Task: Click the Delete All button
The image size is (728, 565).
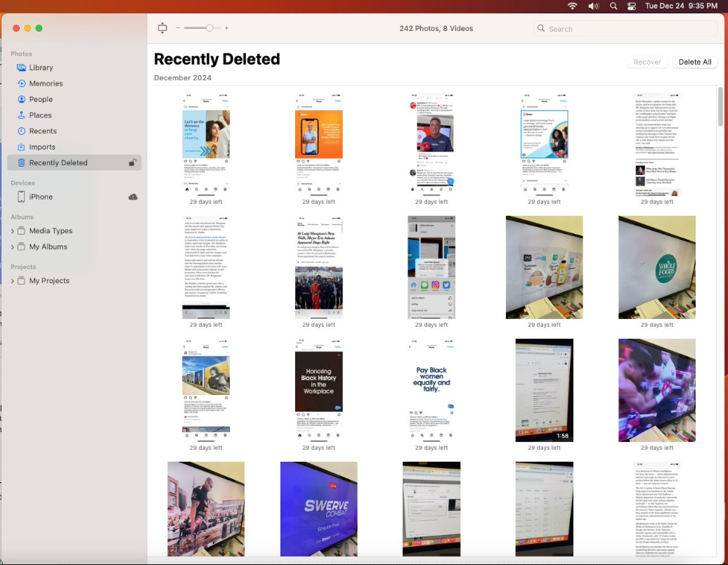Action: [694, 63]
